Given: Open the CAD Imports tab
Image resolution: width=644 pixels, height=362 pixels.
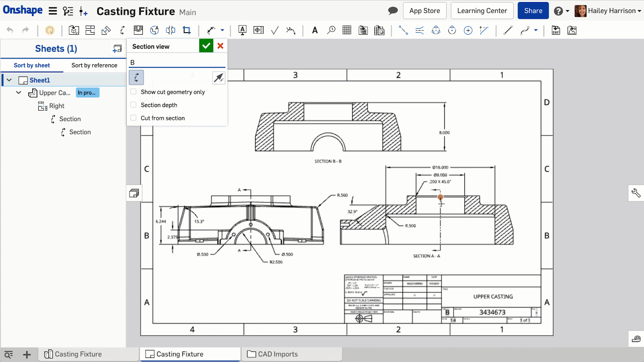Looking at the screenshot, I should coord(278,354).
